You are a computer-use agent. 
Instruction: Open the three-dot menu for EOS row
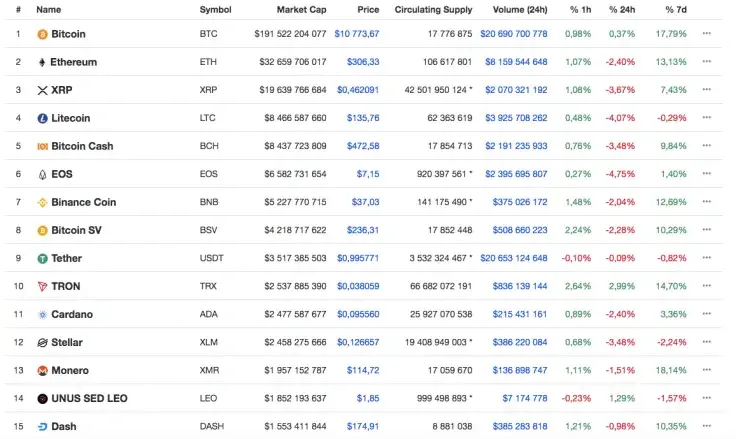[x=707, y=174]
